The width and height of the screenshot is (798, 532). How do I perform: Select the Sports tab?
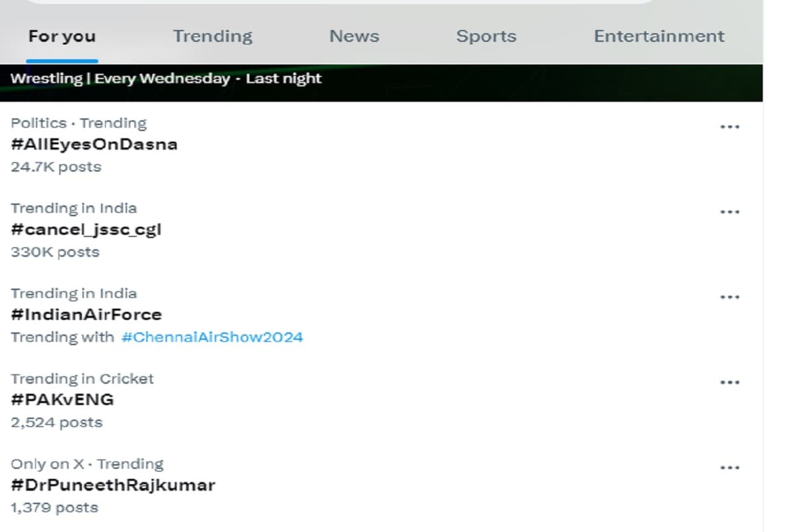tap(486, 36)
